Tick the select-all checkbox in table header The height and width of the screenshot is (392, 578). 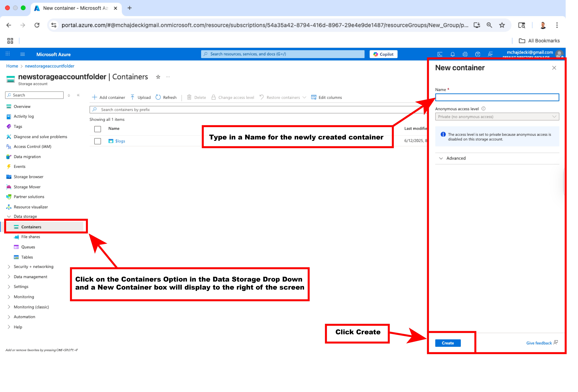(97, 129)
